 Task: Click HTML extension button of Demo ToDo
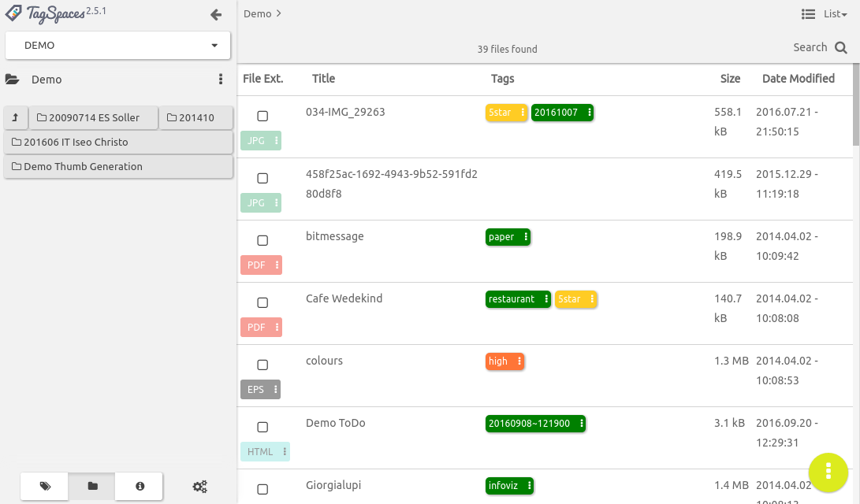point(265,452)
